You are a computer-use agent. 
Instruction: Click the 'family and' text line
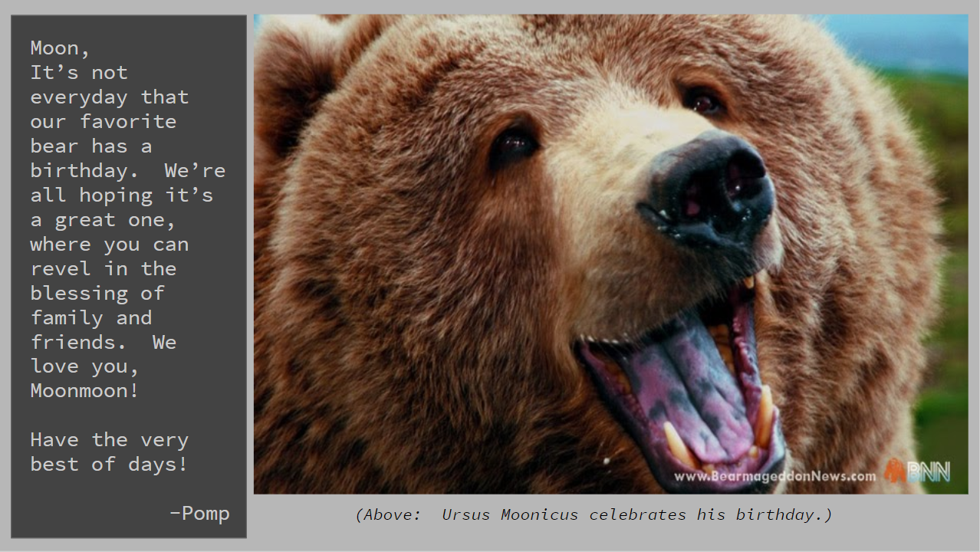click(91, 318)
